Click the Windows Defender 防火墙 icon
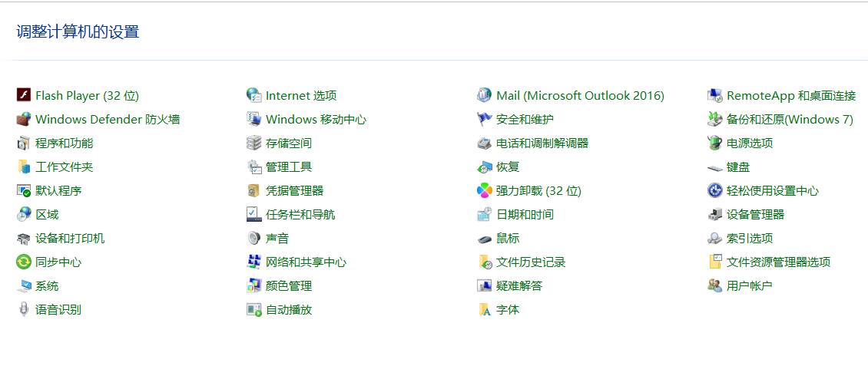The image size is (868, 366). click(23, 119)
